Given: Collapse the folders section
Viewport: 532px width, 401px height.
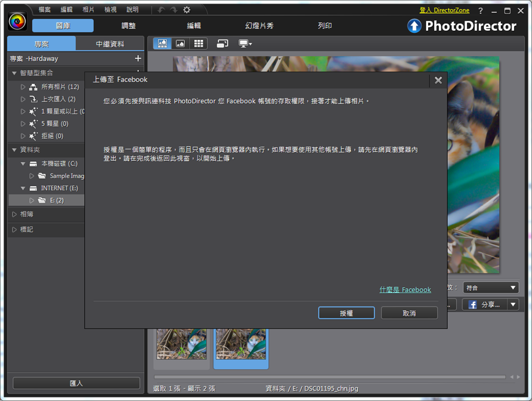Looking at the screenshot, I should tap(14, 150).
